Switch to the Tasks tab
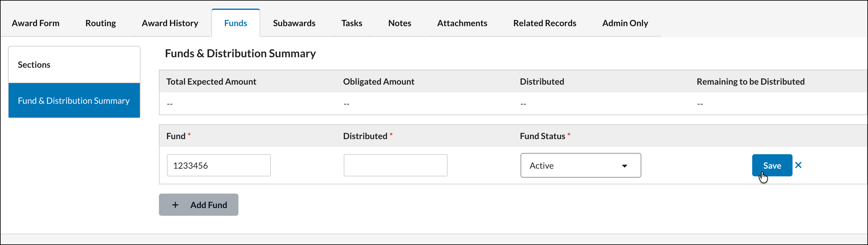 click(351, 23)
